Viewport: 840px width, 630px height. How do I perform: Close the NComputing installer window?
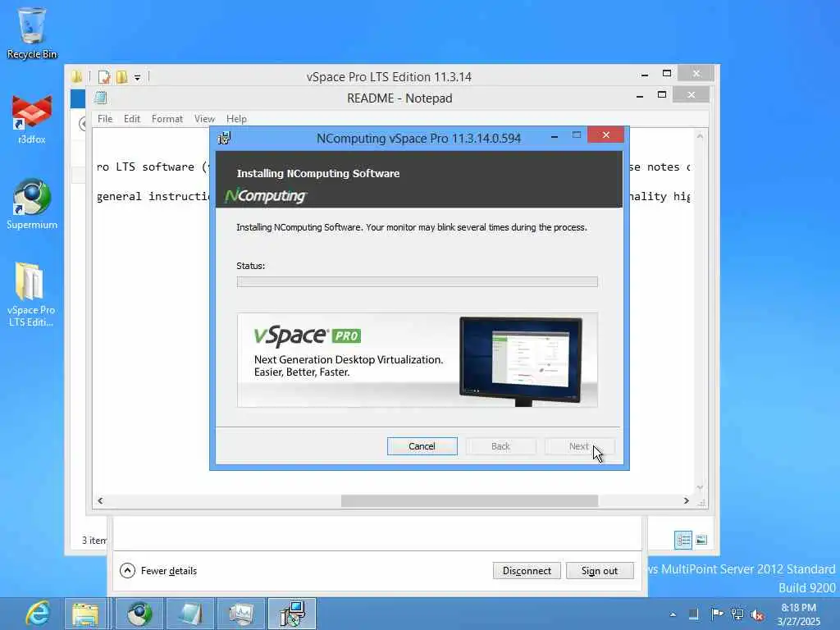coord(606,135)
